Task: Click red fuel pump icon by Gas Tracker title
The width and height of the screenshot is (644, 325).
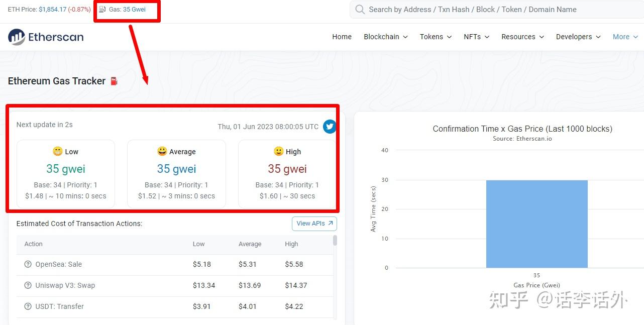Action: (x=114, y=81)
